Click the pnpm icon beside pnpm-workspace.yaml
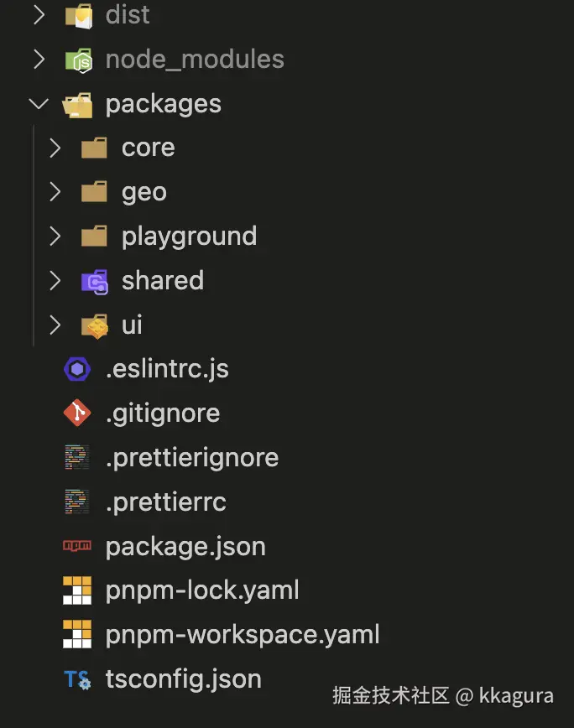The width and height of the screenshot is (574, 728). [77, 634]
